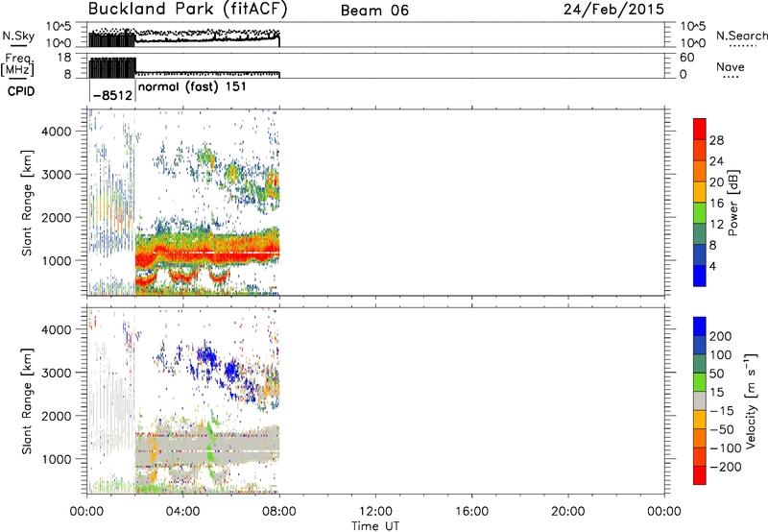
Task: Click the 'Time UT' axis label
Action: [375, 526]
